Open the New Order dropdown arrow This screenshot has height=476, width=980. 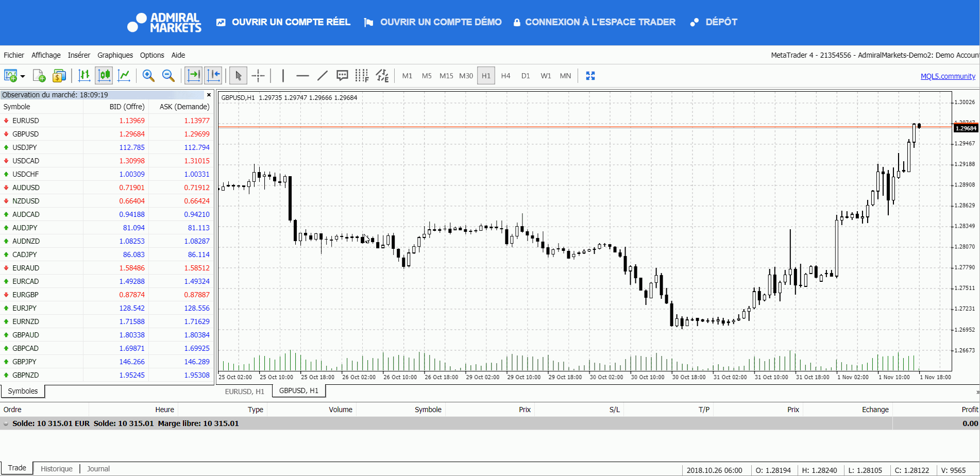tap(21, 76)
